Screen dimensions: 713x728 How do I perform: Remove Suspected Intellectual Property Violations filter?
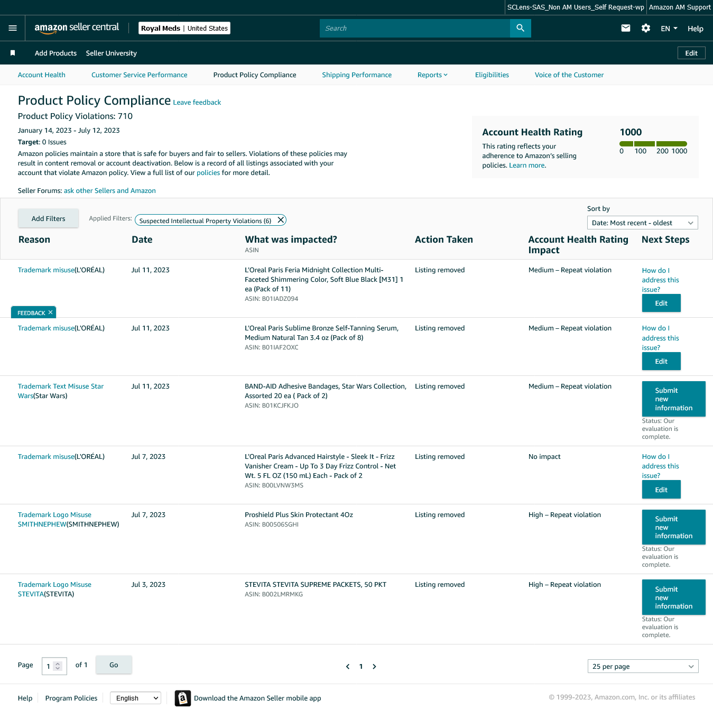[x=281, y=220]
